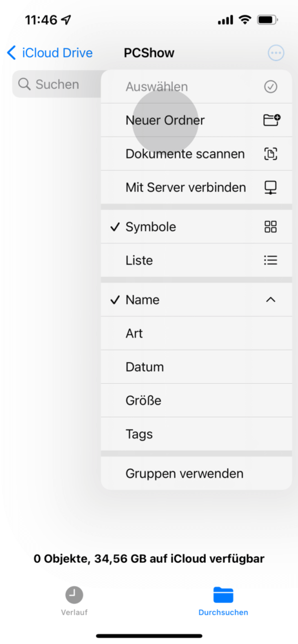The image size is (298, 644).
Task: Click the list view lines icon
Action: [x=270, y=260]
